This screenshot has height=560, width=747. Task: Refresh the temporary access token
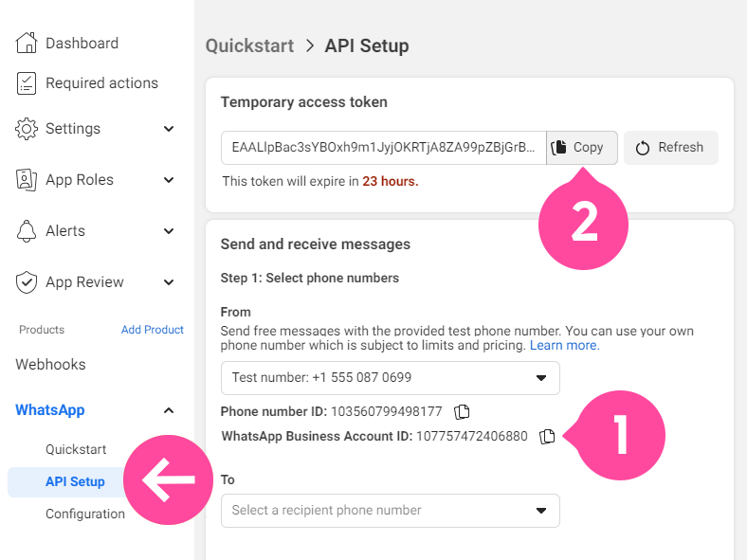click(671, 148)
